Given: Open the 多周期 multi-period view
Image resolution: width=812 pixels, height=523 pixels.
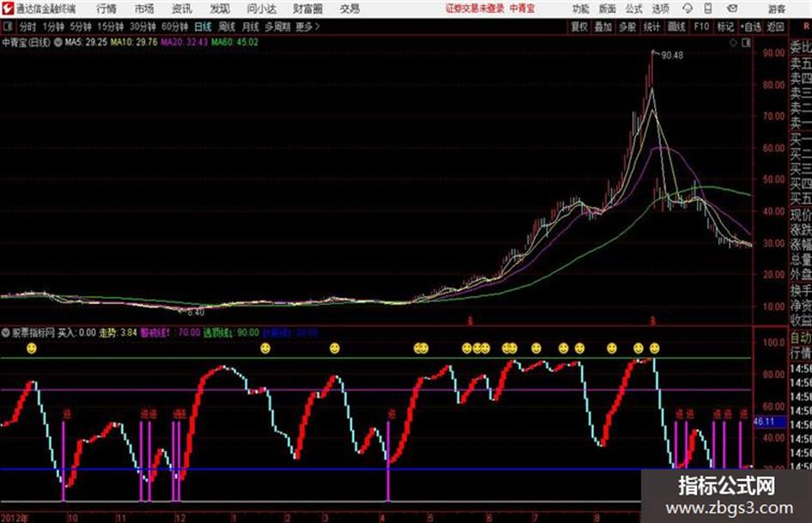Looking at the screenshot, I should (x=277, y=27).
